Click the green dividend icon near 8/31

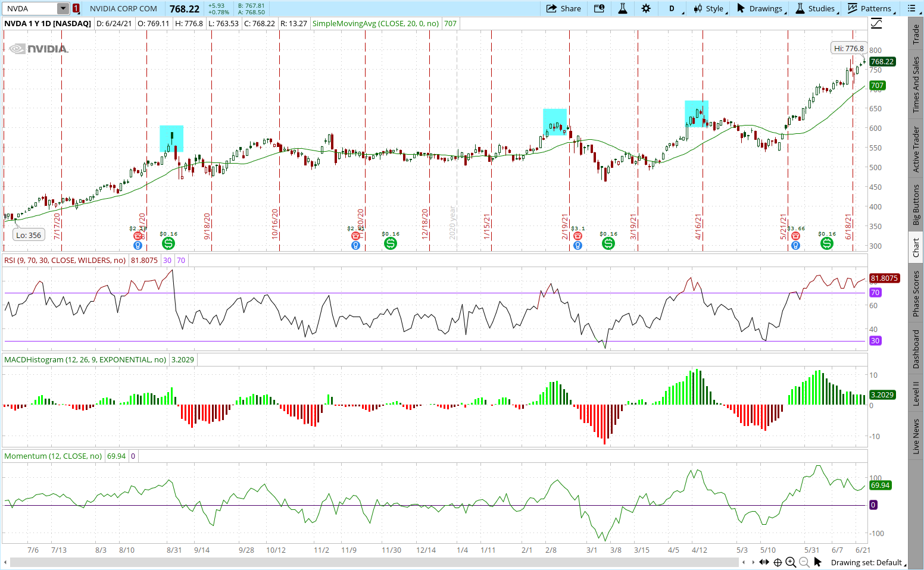click(168, 243)
